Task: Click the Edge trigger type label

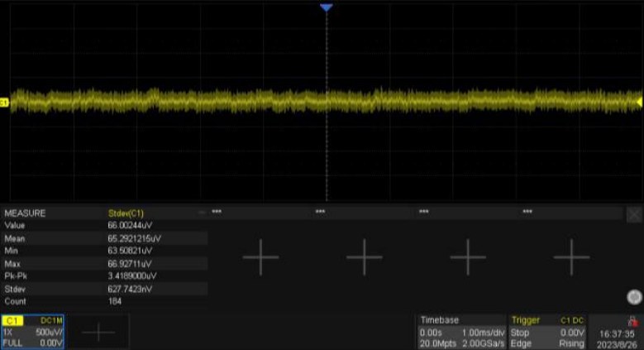Action: [521, 343]
